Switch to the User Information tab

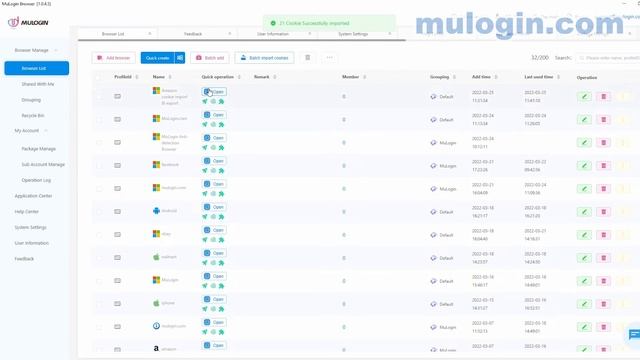[x=273, y=34]
